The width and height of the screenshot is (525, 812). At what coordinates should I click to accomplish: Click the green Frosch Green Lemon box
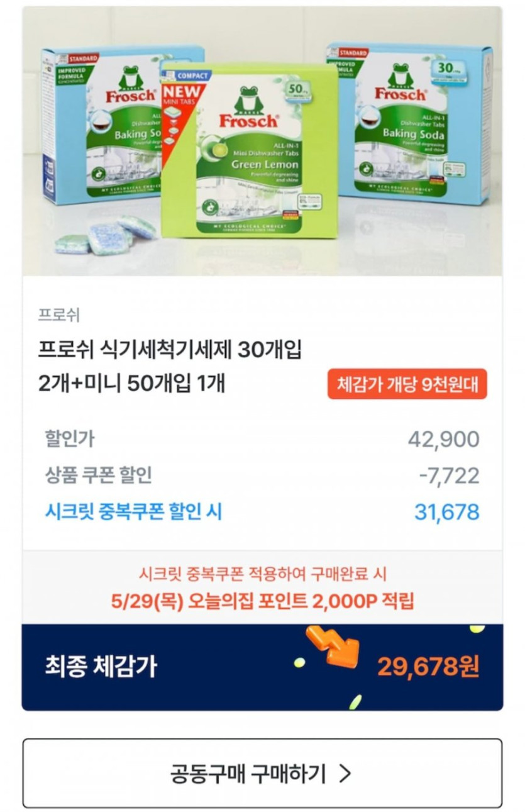point(248,150)
